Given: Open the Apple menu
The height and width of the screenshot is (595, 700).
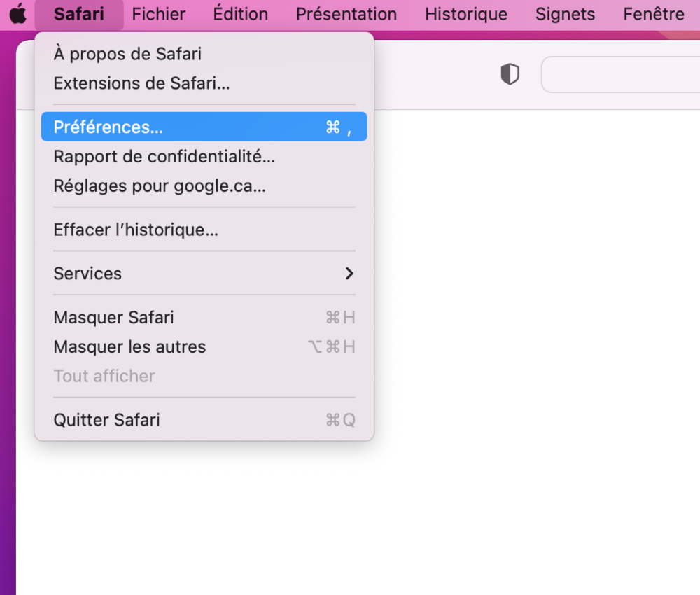Looking at the screenshot, I should click(x=18, y=14).
